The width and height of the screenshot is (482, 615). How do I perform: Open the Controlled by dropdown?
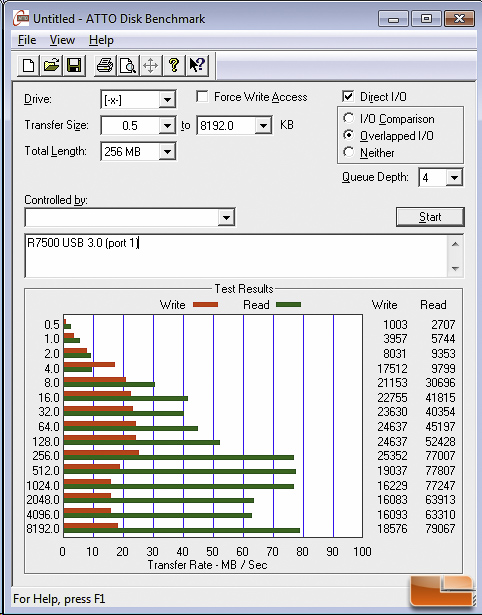pyautogui.click(x=226, y=217)
